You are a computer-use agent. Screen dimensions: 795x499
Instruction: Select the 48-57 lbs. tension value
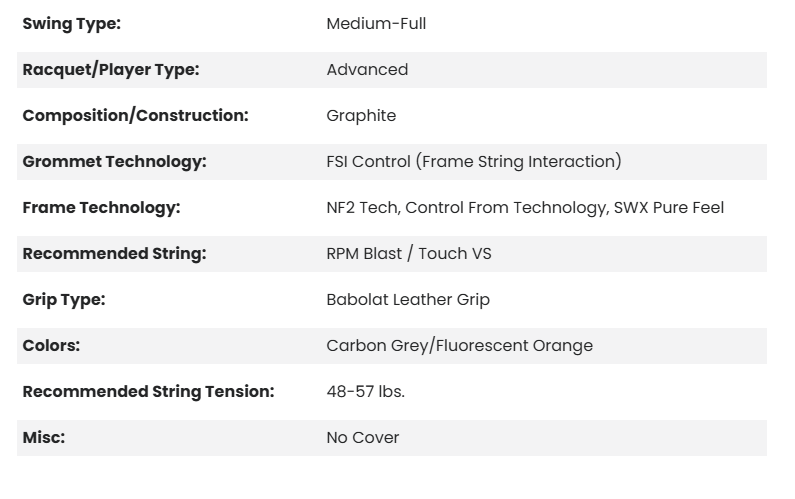[365, 392]
